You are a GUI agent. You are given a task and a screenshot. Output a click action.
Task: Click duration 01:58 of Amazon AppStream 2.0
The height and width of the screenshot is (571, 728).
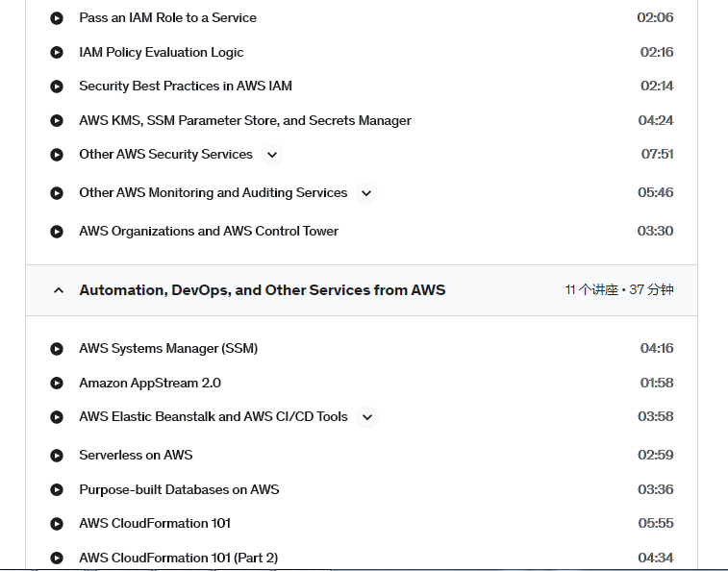(x=657, y=383)
